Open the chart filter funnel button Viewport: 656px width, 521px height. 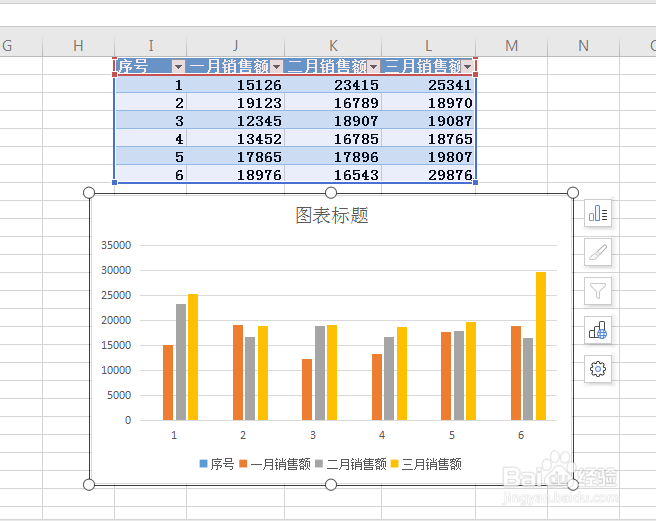pyautogui.click(x=598, y=291)
